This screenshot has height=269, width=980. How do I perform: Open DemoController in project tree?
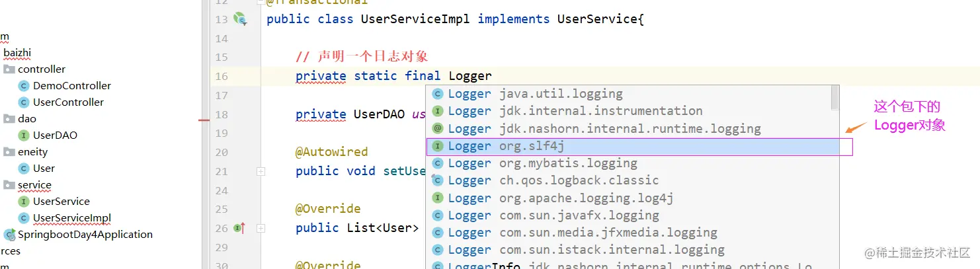click(x=72, y=86)
